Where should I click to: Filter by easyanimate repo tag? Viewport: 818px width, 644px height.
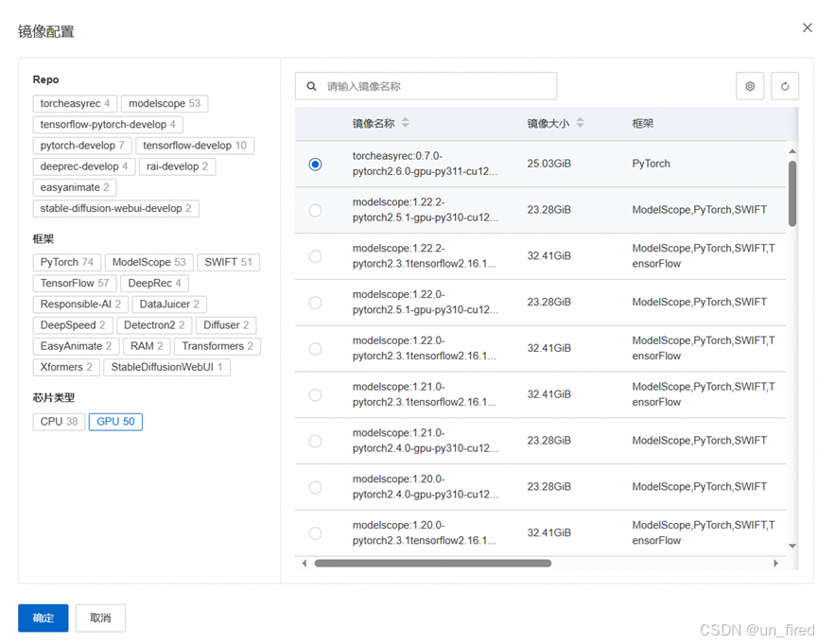pyautogui.click(x=75, y=187)
